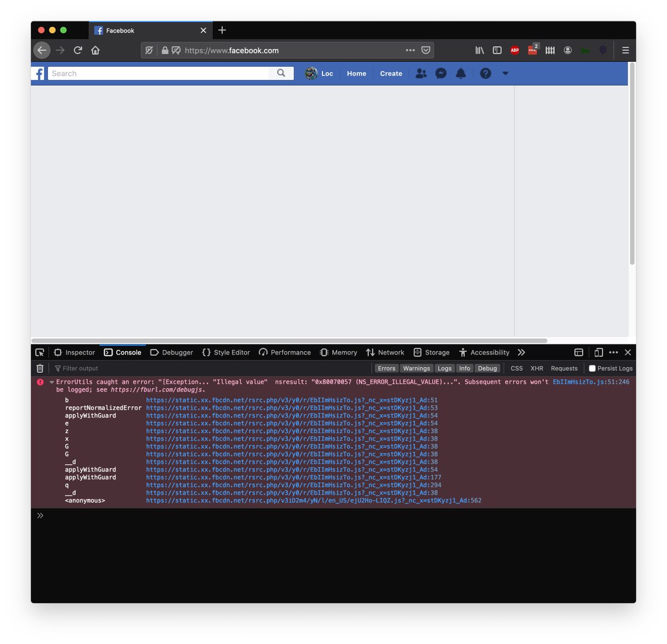This screenshot has width=667, height=644.
Task: Expand Facebook account dropdown arrow
Action: (505, 73)
